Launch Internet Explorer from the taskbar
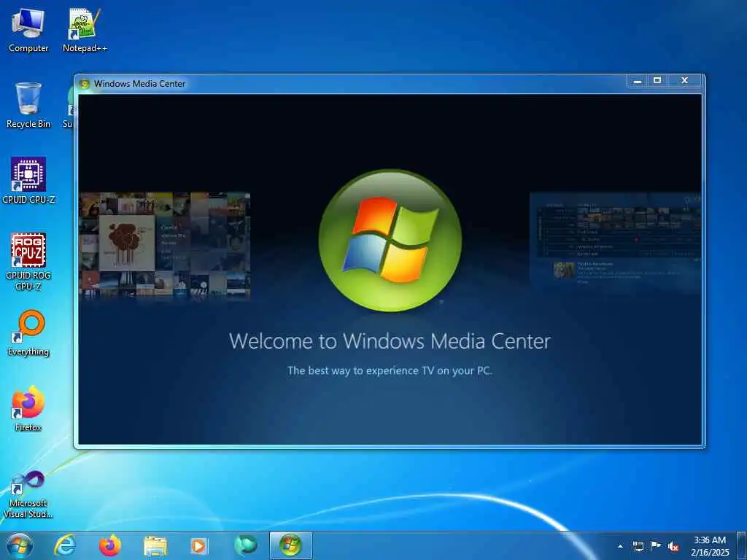Viewport: 747px width, 560px height. click(65, 545)
